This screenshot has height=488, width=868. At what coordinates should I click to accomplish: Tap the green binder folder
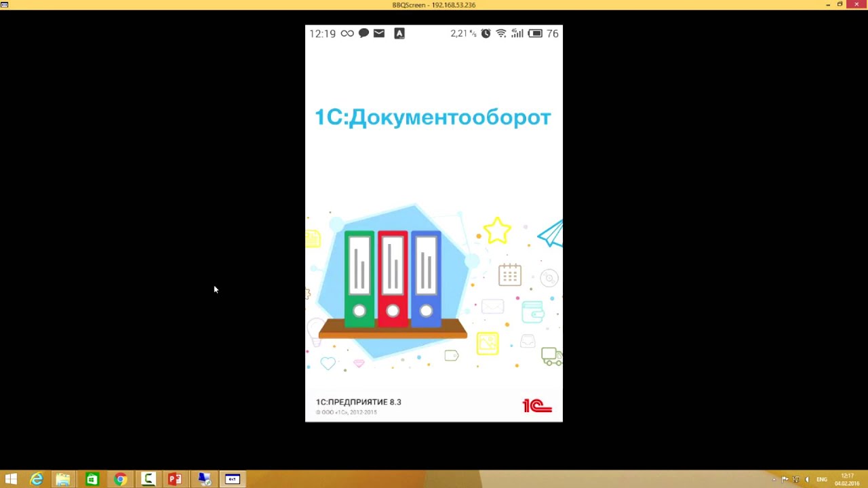click(x=359, y=279)
